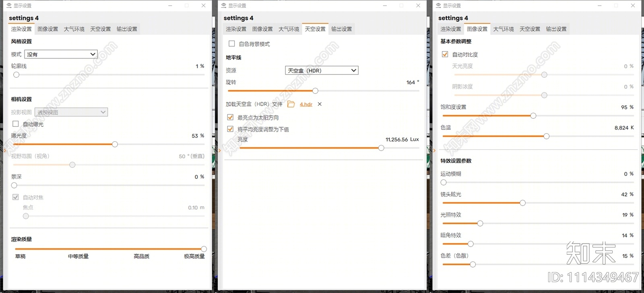Select 天空设置 tab in left window
This screenshot has width=644, height=293.
101,29
